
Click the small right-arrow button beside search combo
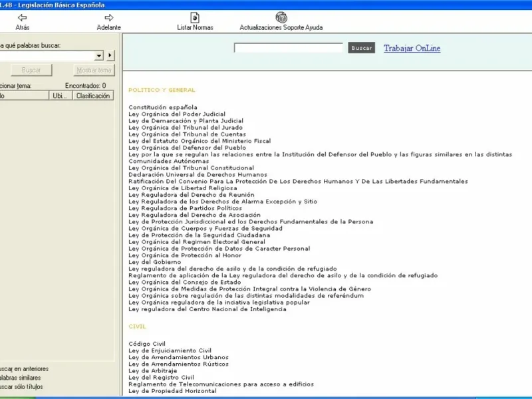(x=110, y=55)
